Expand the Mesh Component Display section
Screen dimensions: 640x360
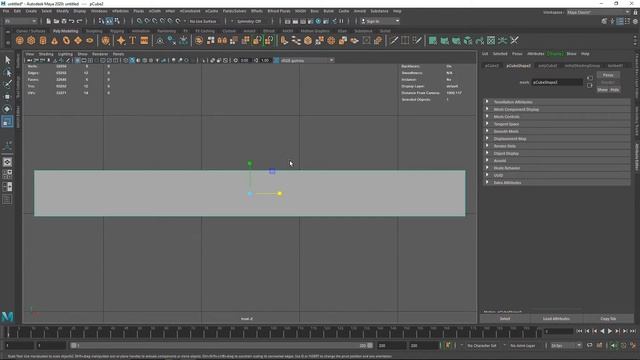557,109
